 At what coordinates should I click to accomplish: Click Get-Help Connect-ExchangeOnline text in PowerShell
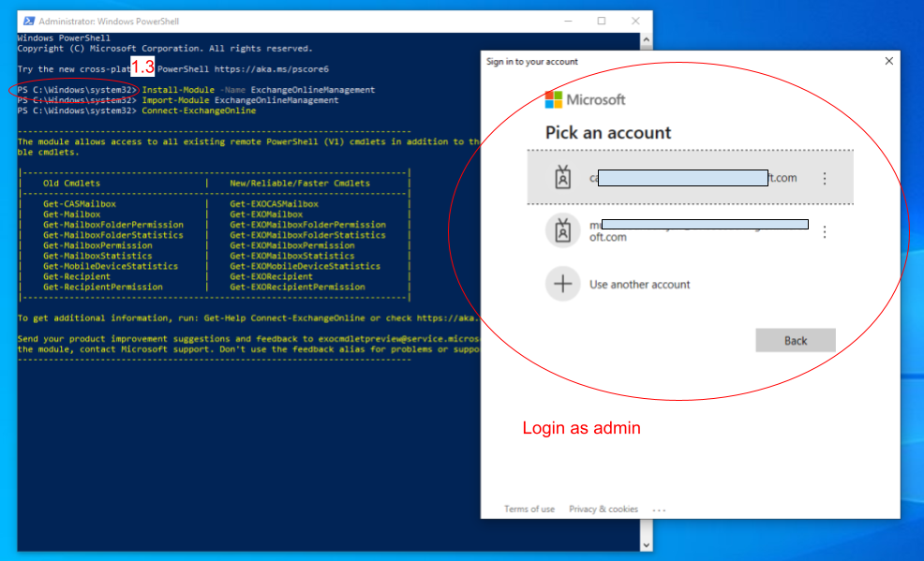(x=285, y=318)
